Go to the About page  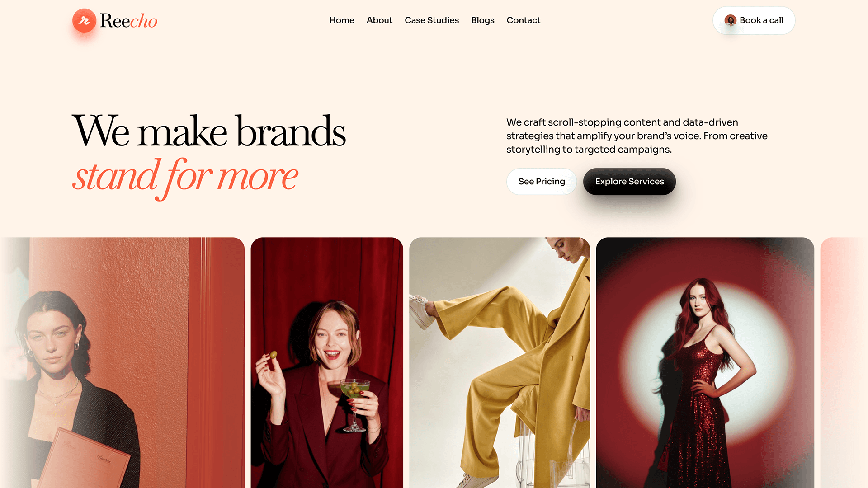[379, 20]
